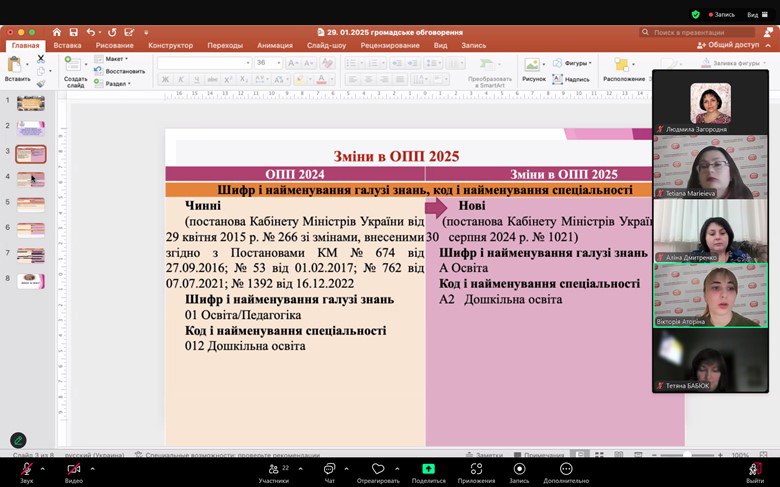Expand video options arrow next to camera
780x487 pixels.
93,467
